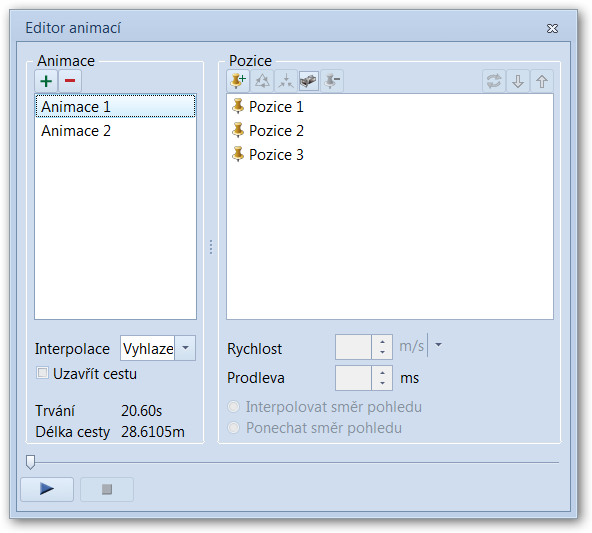Select Interpolovat směr pohledu radio option
This screenshot has height=533, width=592.
point(233,407)
